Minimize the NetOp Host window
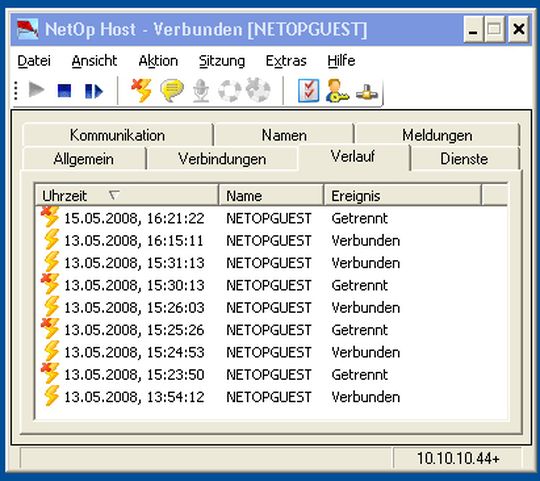Screen dimensions: 540x481 click(x=473, y=29)
